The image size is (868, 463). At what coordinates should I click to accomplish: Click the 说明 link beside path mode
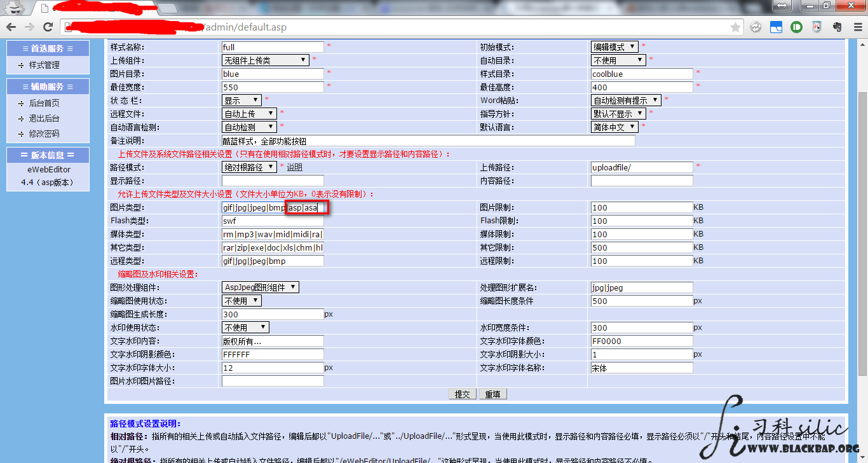(x=294, y=168)
